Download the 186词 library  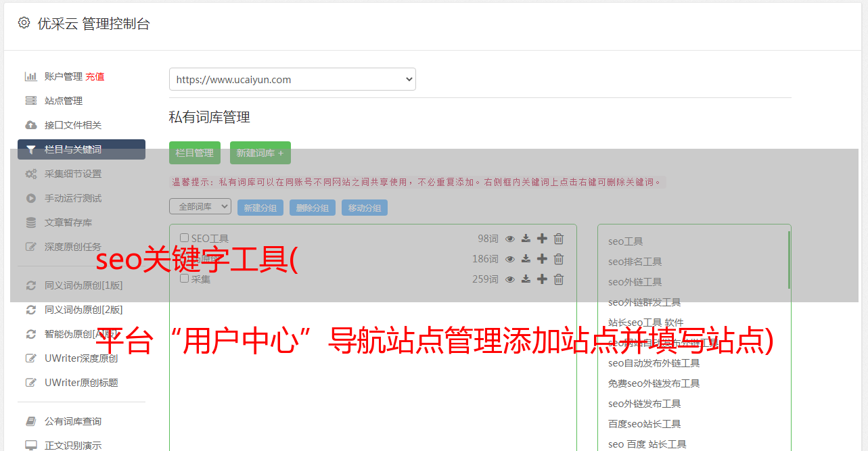526,259
